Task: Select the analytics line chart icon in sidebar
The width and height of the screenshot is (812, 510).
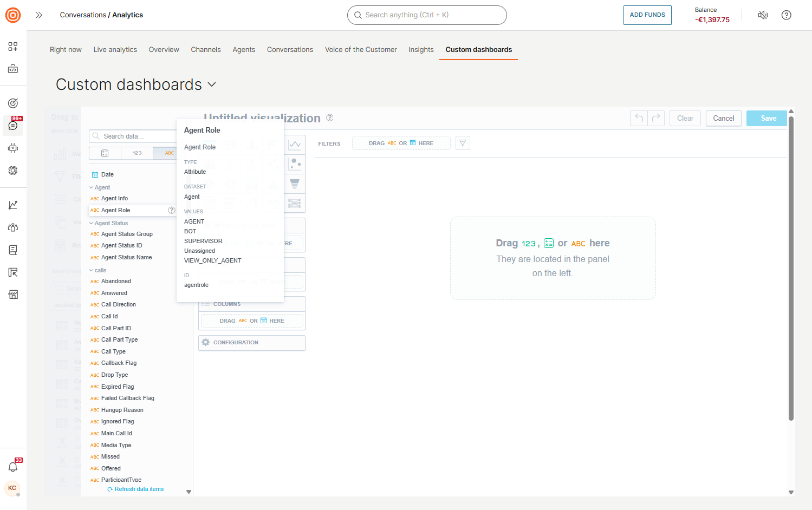Action: (12, 204)
